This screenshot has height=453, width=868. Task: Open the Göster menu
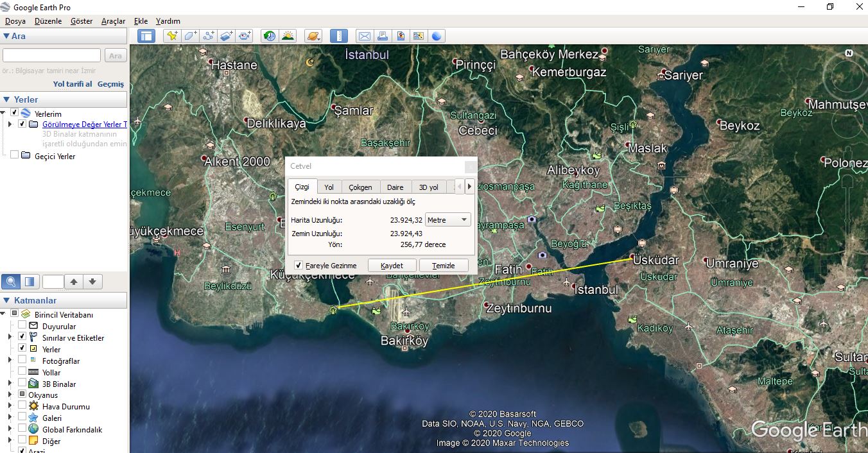(82, 21)
